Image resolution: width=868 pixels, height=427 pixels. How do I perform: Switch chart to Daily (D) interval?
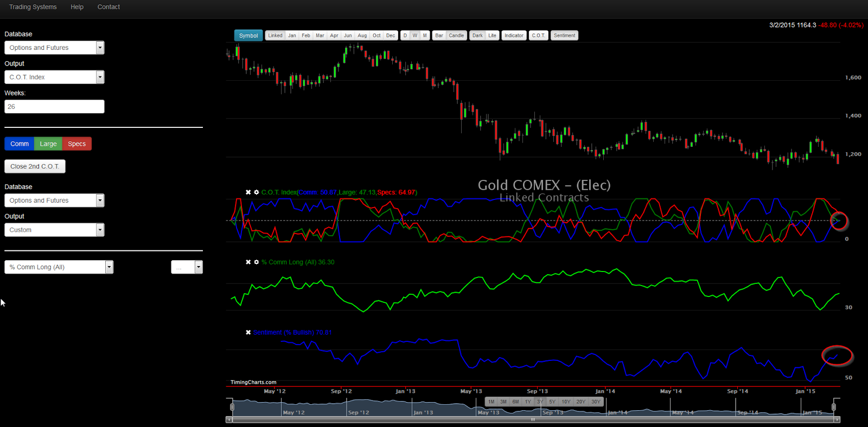pyautogui.click(x=405, y=35)
